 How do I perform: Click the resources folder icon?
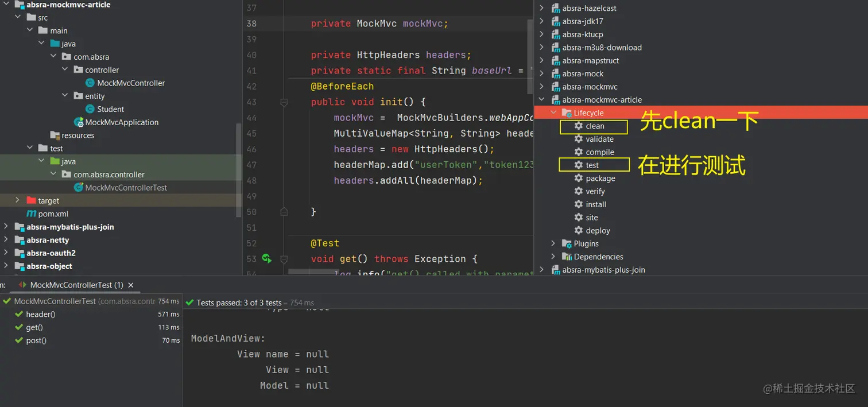[55, 135]
